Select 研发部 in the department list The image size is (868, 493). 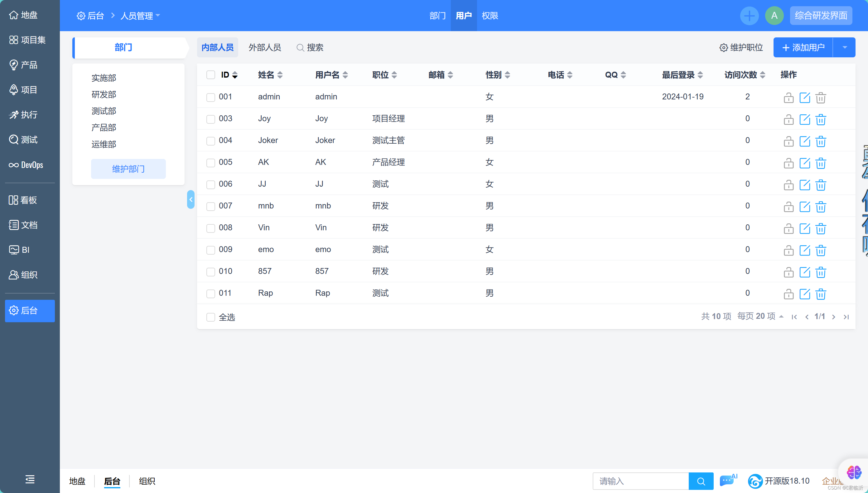pos(104,94)
